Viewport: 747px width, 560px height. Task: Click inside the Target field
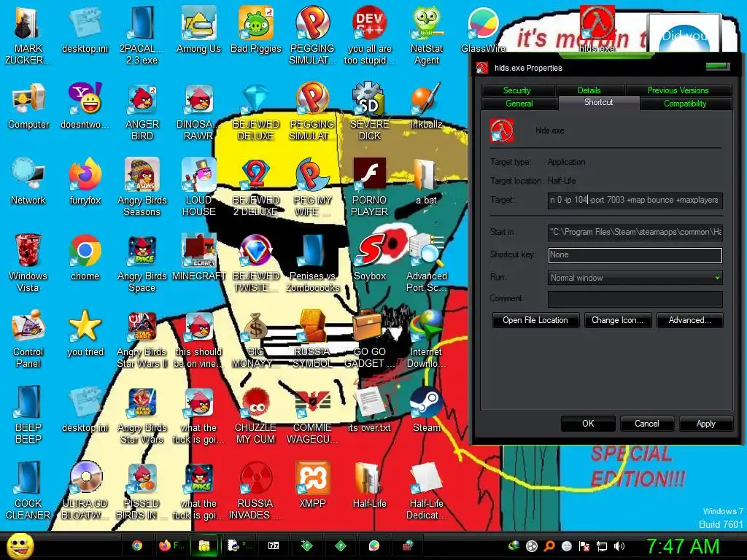635,200
